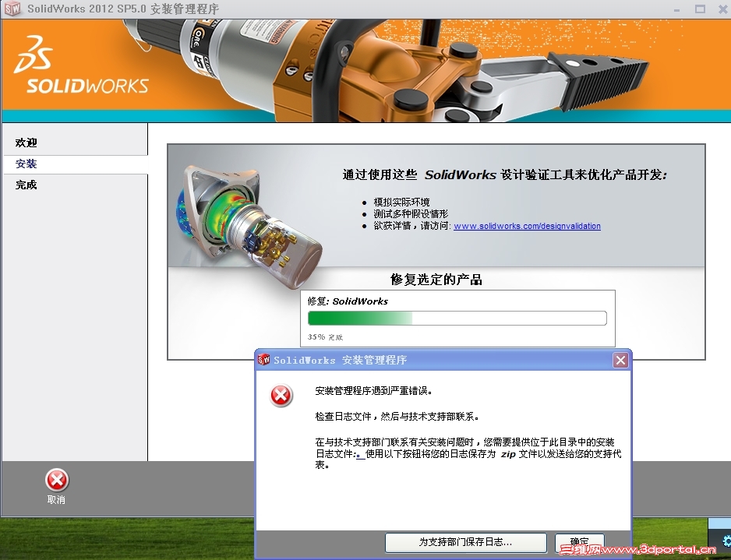Select the 安装 step in sidebar
Viewport: 731px width, 560px height.
[26, 164]
